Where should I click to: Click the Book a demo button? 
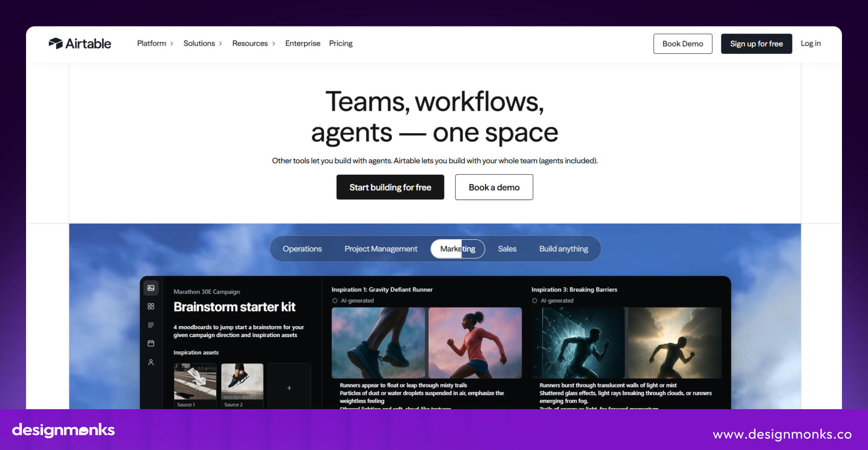point(494,187)
